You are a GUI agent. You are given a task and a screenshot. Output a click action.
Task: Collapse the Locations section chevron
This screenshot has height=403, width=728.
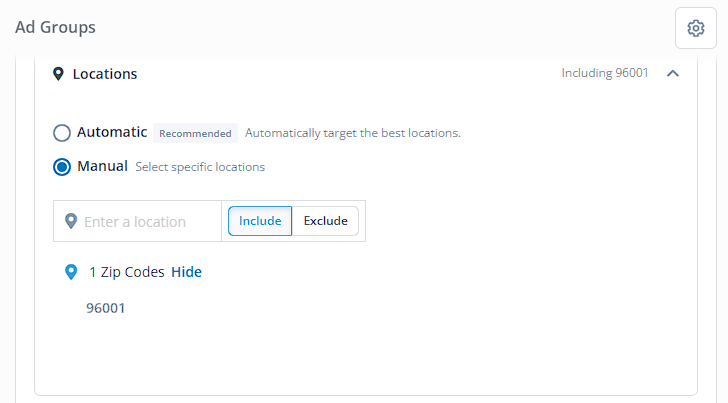tap(673, 73)
